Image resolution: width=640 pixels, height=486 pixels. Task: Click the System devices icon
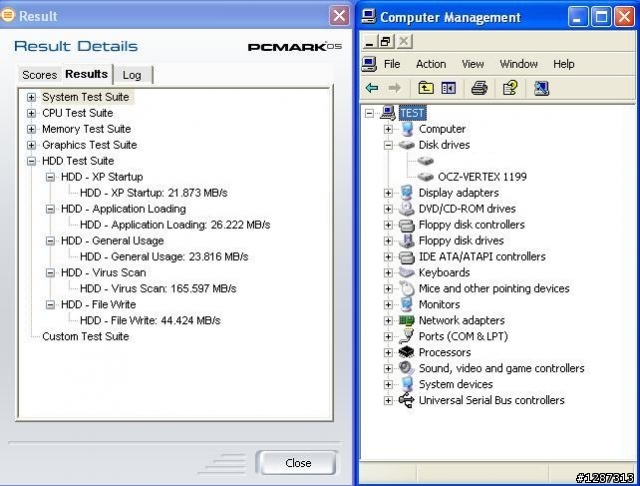tap(407, 384)
